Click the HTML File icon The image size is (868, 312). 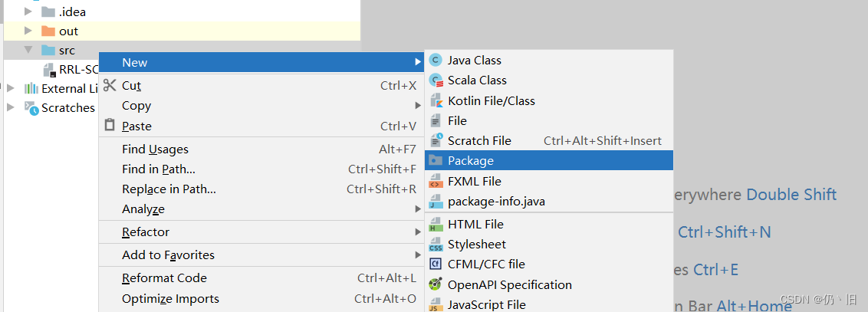(x=436, y=224)
